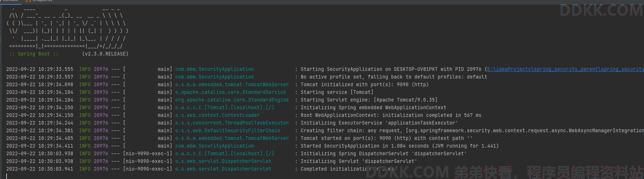644x179 pixels.
Task: Click the '(v2.3.0.RELEASE)' version text
Action: [105, 54]
